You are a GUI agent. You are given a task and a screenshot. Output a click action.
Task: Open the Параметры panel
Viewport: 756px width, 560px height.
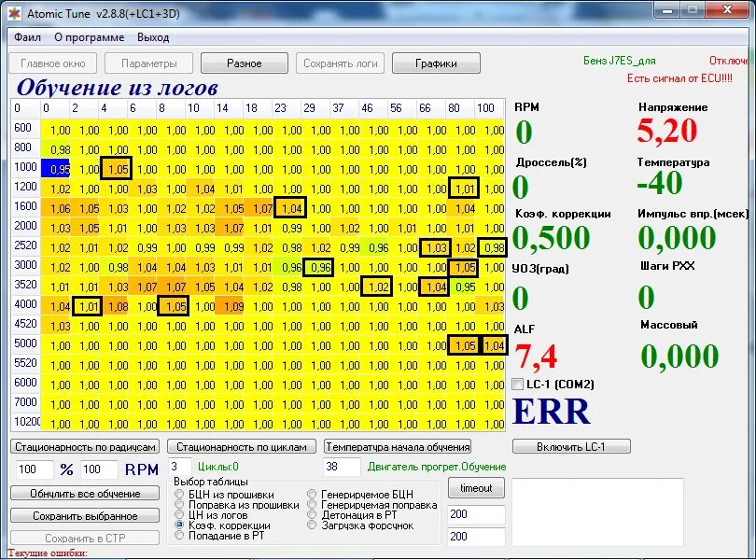[149, 63]
